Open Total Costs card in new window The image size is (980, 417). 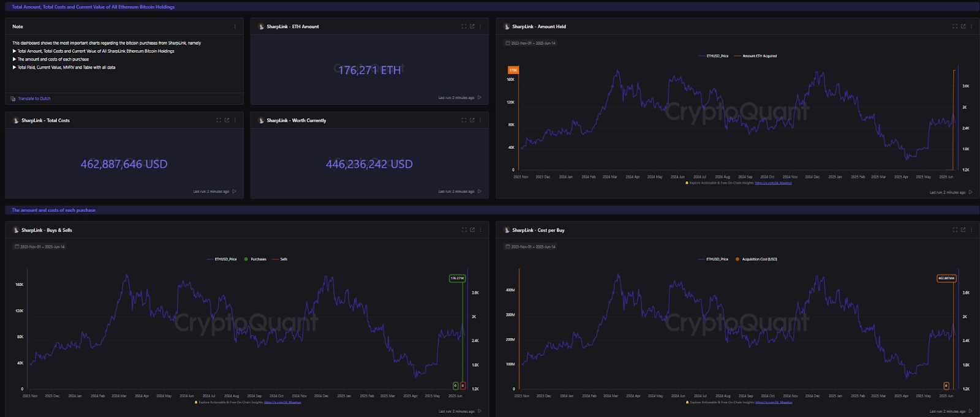pos(227,120)
